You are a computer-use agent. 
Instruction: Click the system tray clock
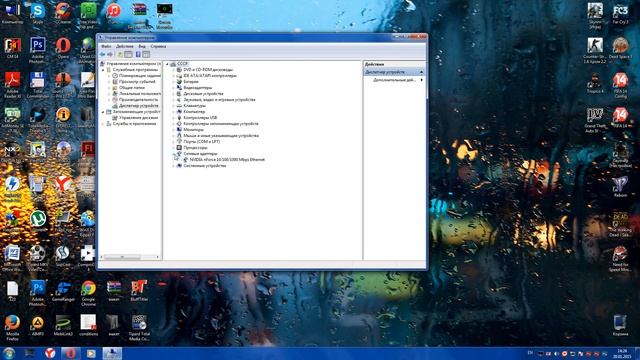point(622,353)
